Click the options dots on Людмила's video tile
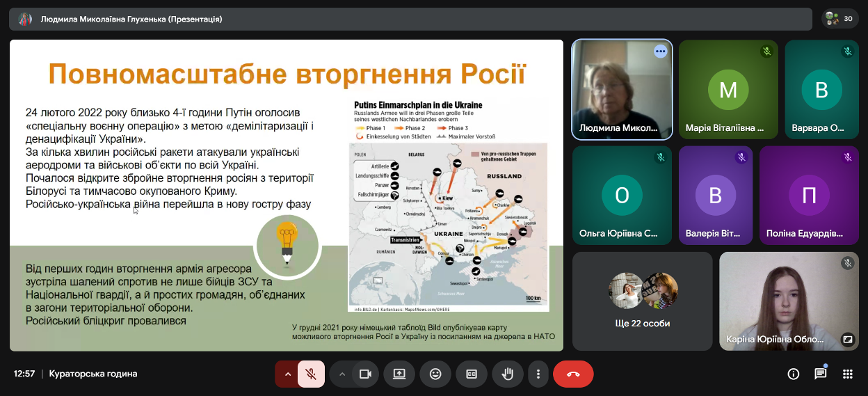The height and width of the screenshot is (396, 868). coord(660,52)
